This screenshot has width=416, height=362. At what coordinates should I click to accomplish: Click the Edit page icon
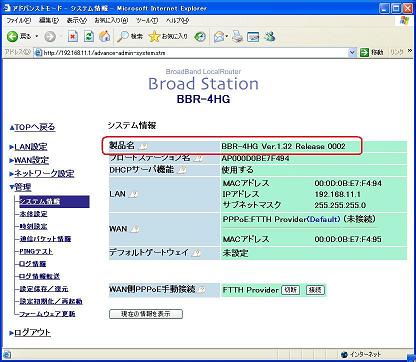(253, 37)
